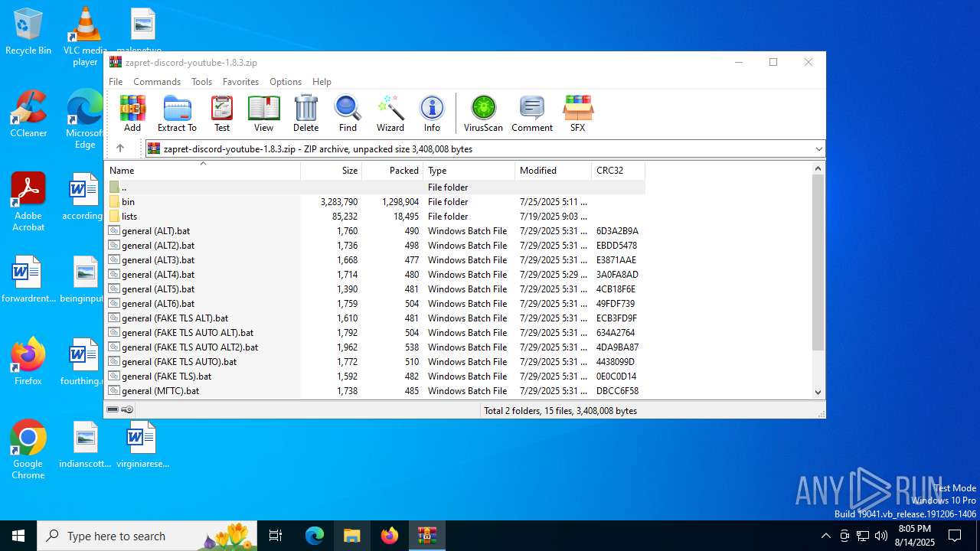Screen dimensions: 980x551
Task: Select general (FAKE TLS).bat file
Action: coord(375,376)
